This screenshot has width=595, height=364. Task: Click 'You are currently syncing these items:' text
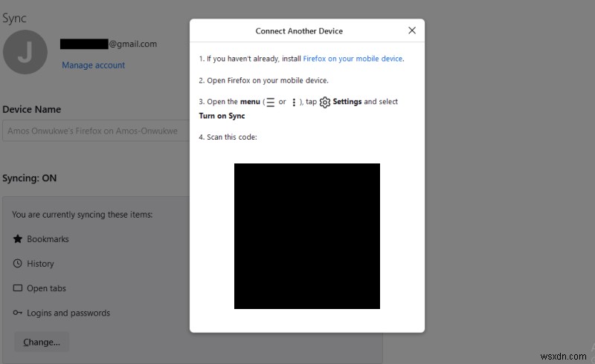pos(82,215)
